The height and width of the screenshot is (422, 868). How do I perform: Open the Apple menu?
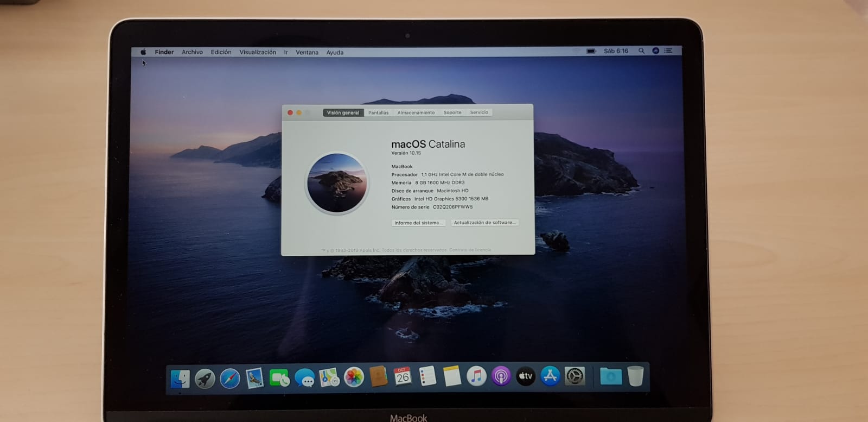pos(143,52)
